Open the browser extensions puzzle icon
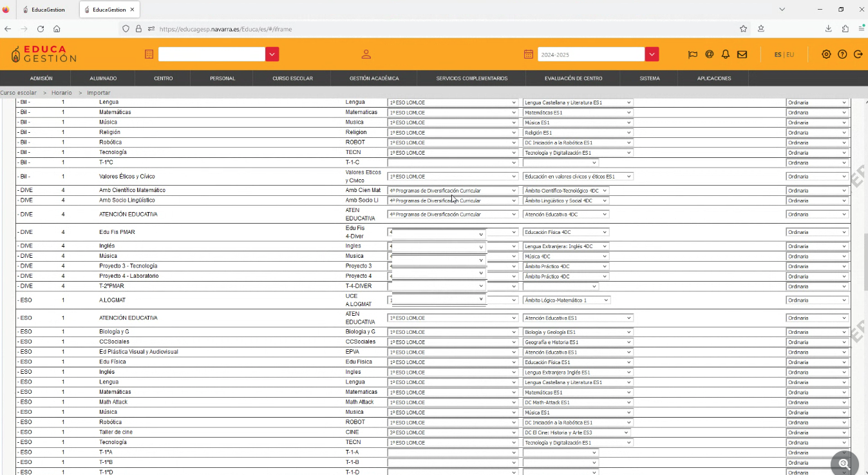868x475 pixels. [845, 28]
